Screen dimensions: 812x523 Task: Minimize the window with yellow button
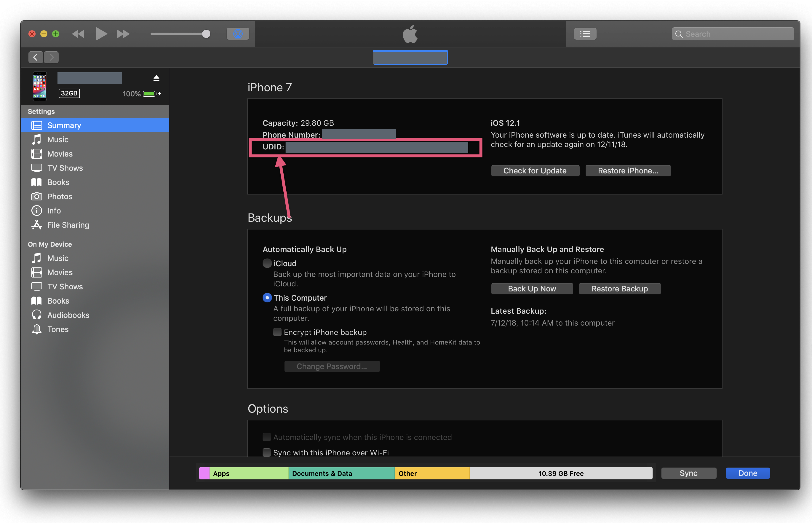44,34
